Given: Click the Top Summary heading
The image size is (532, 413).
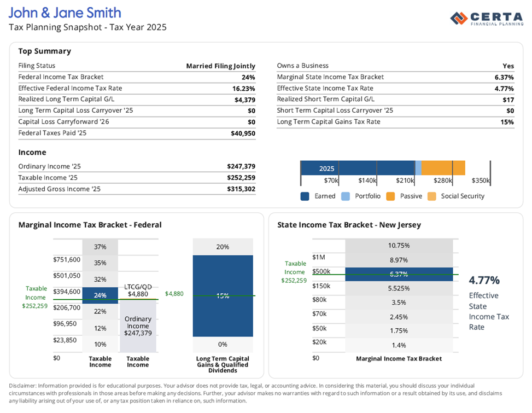Looking at the screenshot, I should (x=45, y=51).
